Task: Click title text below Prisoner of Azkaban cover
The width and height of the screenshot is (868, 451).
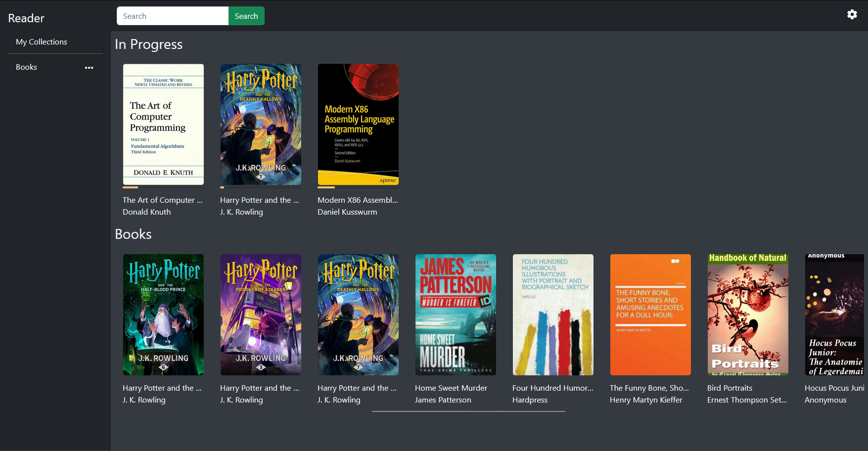Action: tap(260, 388)
